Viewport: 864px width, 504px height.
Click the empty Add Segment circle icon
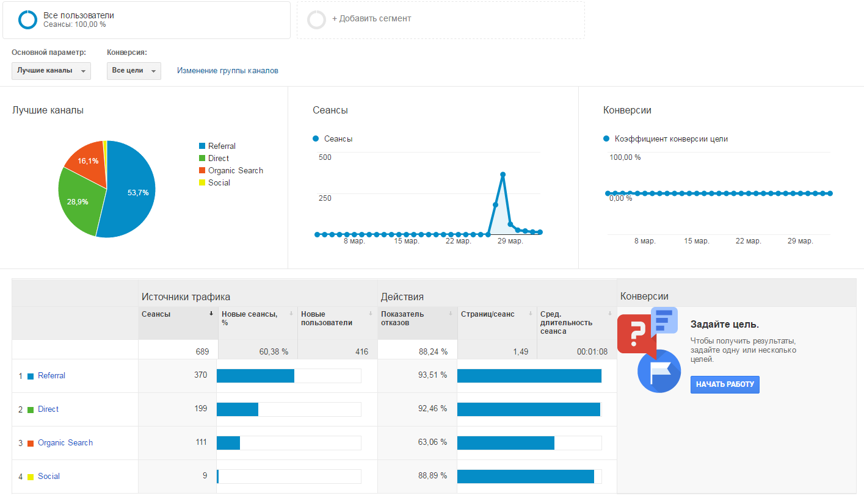point(316,20)
